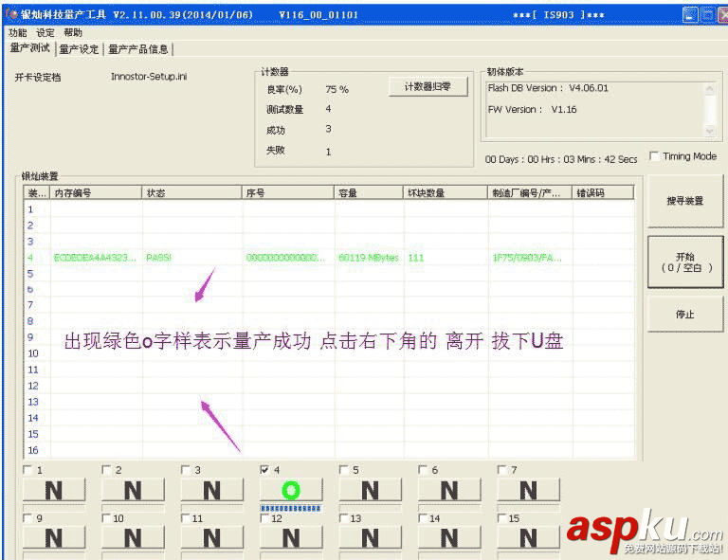Click port 3 N status button
The image size is (728, 560).
(x=211, y=490)
